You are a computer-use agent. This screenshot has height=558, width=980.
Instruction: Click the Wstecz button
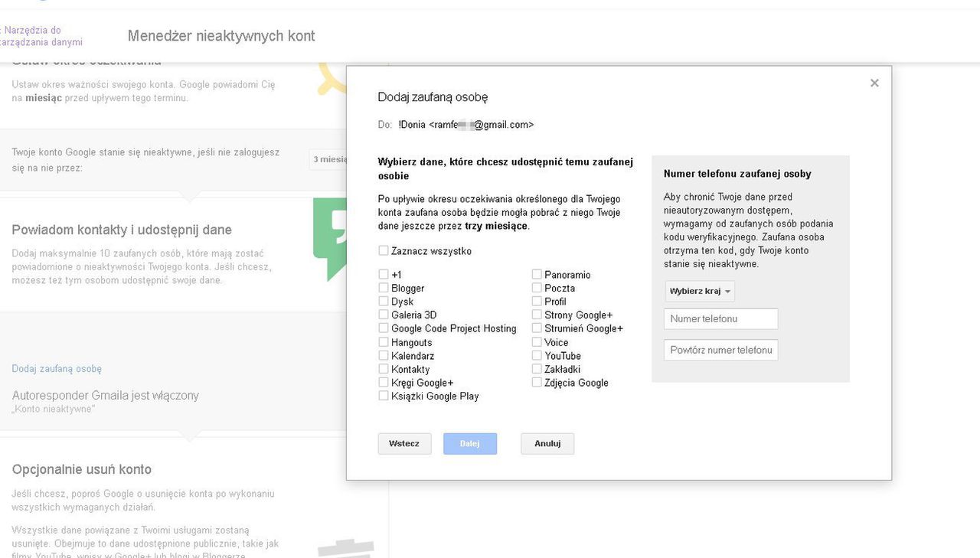coord(404,443)
